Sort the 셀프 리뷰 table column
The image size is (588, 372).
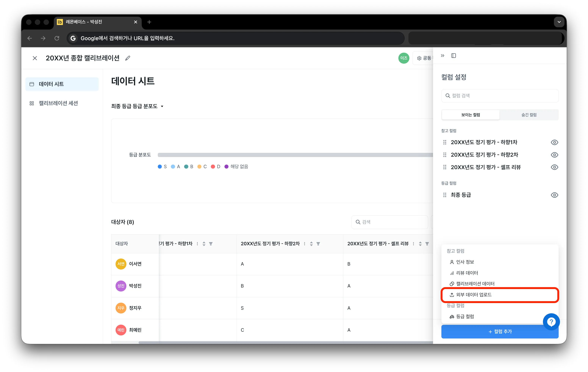pyautogui.click(x=420, y=244)
